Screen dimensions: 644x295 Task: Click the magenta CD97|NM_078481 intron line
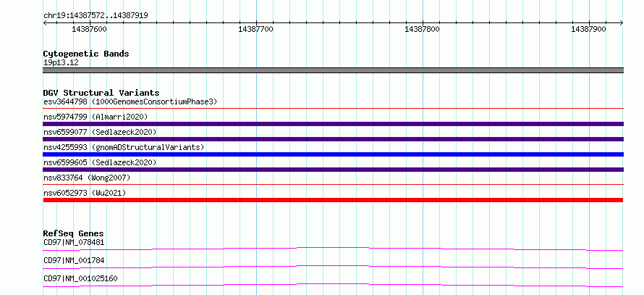click(333, 248)
